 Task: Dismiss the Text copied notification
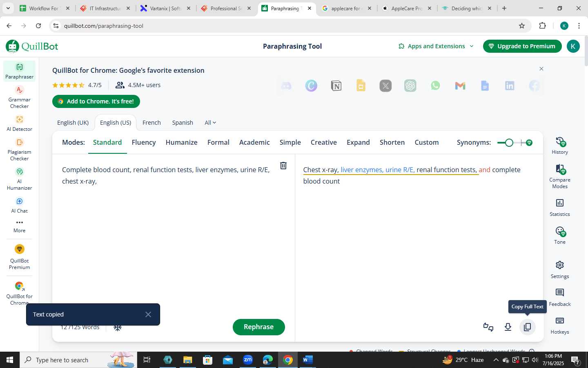[x=148, y=314]
